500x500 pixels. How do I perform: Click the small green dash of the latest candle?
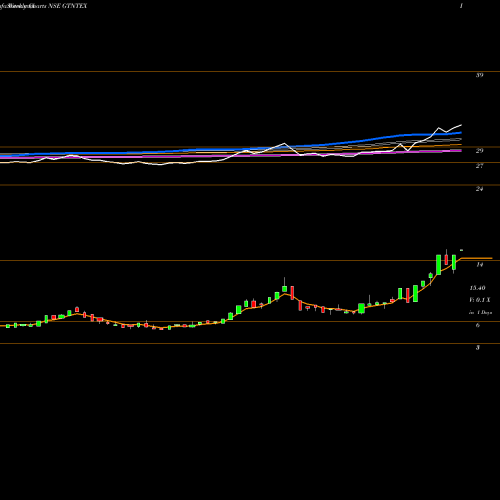coord(462,250)
